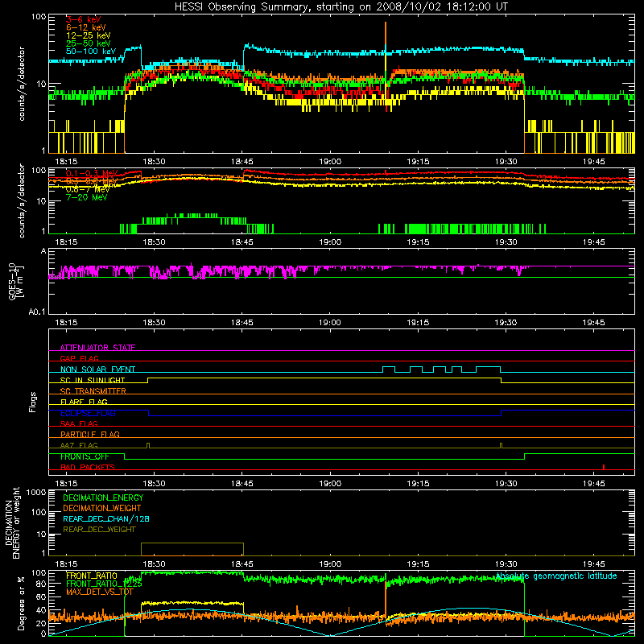
Task: Click the MAX_DET_VS_TOT legend label
Action: coord(100,592)
